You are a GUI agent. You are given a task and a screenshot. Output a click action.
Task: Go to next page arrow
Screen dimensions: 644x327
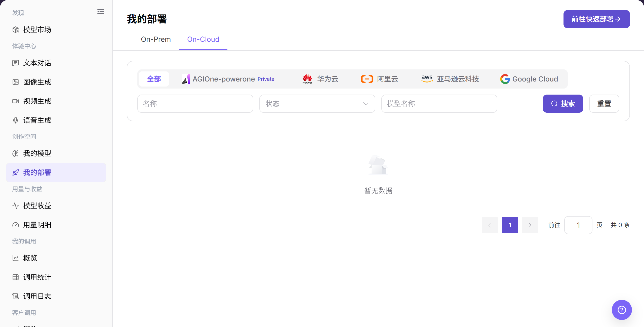(530, 225)
